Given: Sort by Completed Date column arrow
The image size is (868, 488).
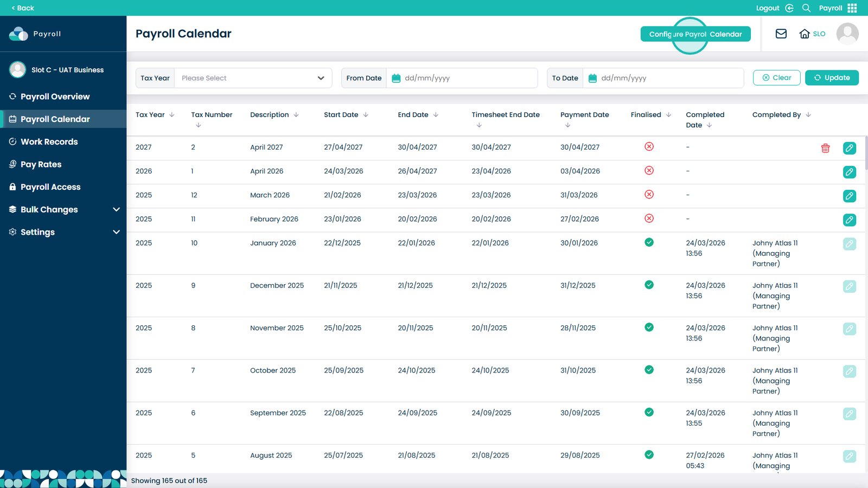Looking at the screenshot, I should [x=709, y=125].
